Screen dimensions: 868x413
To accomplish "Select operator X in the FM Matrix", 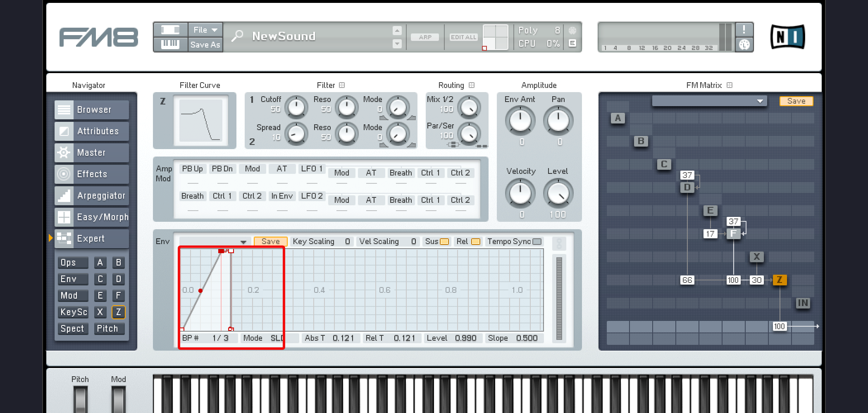I will [x=757, y=257].
